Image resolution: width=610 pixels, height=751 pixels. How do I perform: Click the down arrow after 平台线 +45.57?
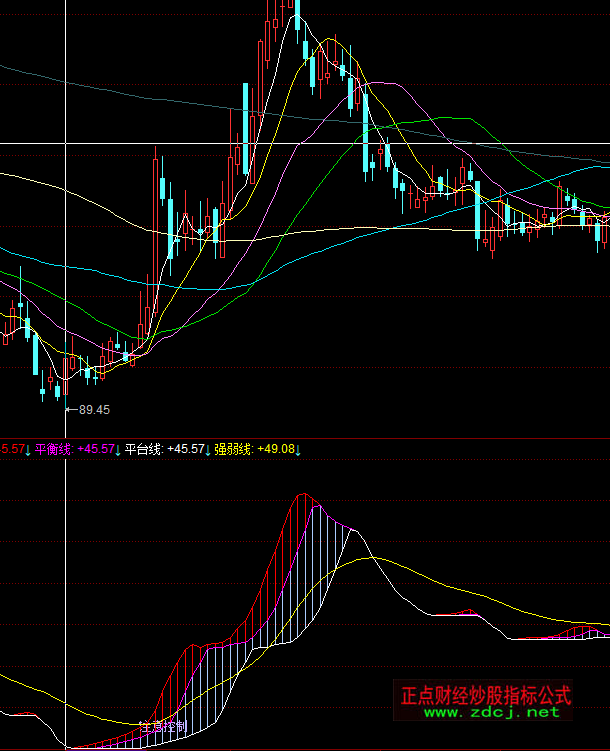point(208,450)
